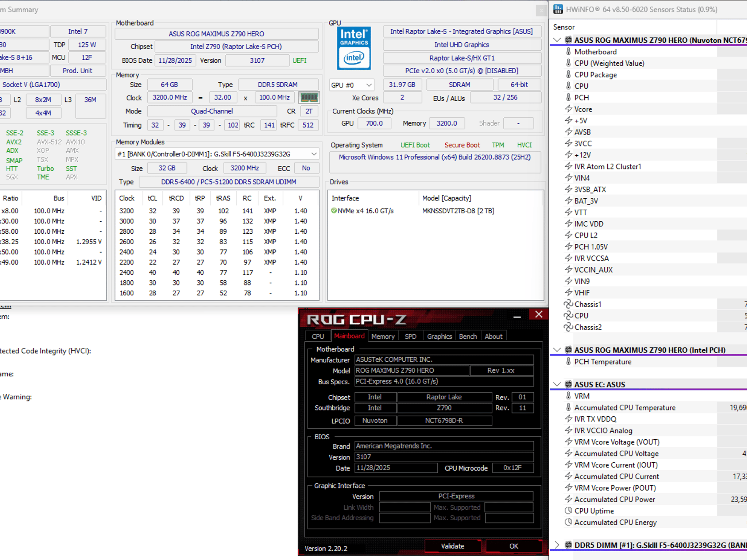Click the fan icon beside Chassis1
Viewport: 747px width, 560px height.
[568, 304]
